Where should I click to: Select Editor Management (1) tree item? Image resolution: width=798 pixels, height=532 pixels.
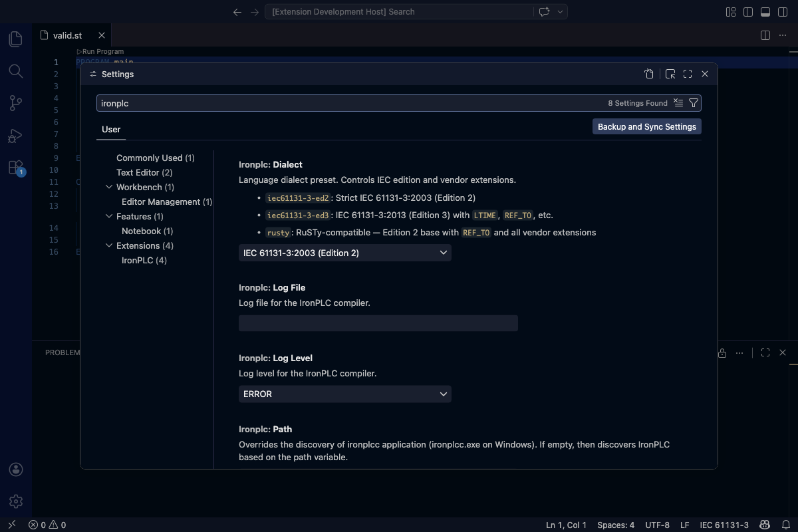pyautogui.click(x=167, y=201)
